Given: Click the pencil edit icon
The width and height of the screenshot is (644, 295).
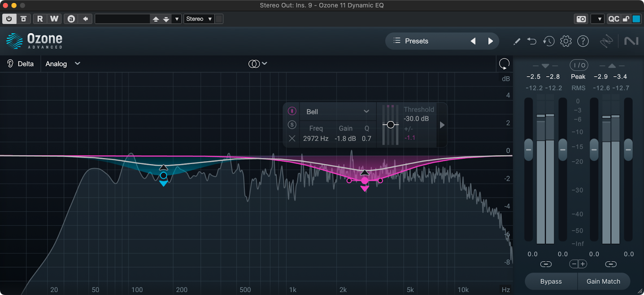Looking at the screenshot, I should 517,41.
